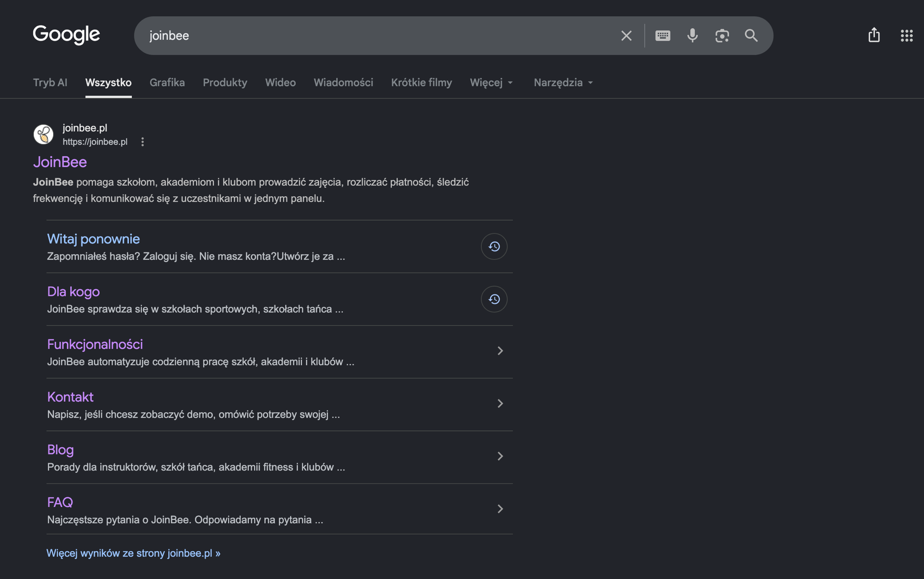Switch to the Produkty tab
Screen dimensions: 924x579
coord(225,83)
